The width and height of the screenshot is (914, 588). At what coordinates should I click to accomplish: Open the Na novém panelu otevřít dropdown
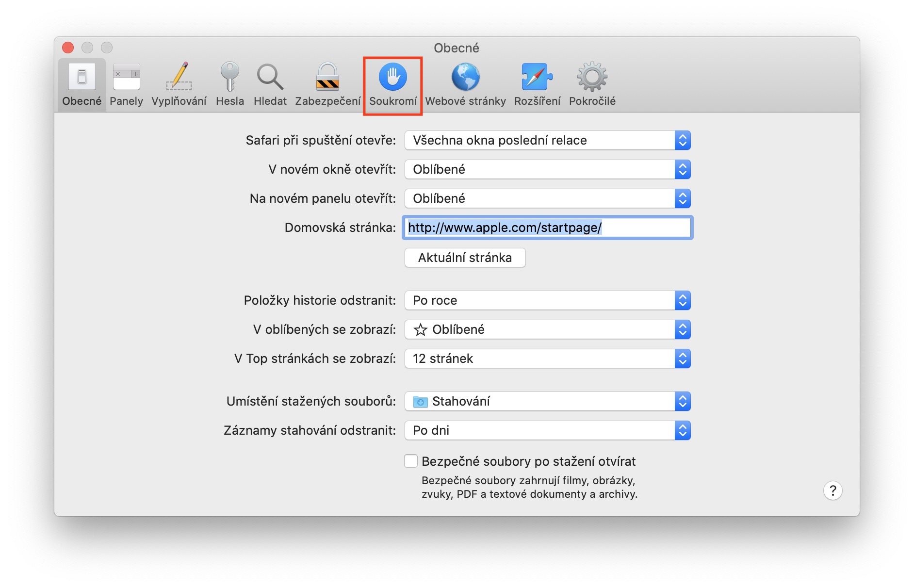coord(547,198)
